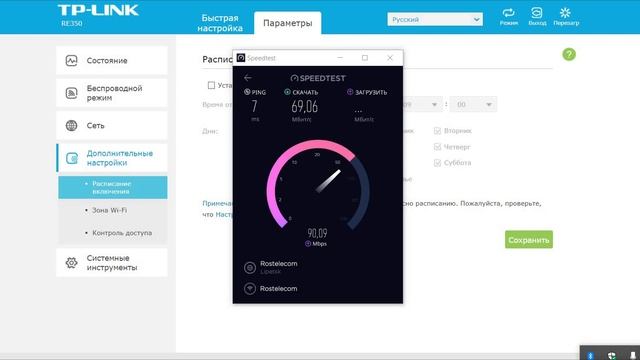
Task: Click the Состояние status icon
Action: click(71, 60)
